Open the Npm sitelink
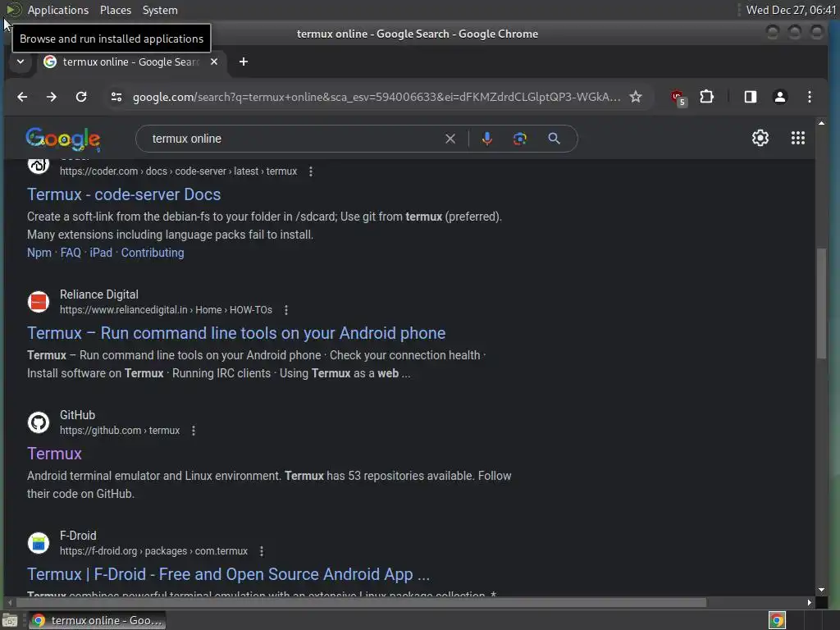Screen dimensions: 840x630 39,253
